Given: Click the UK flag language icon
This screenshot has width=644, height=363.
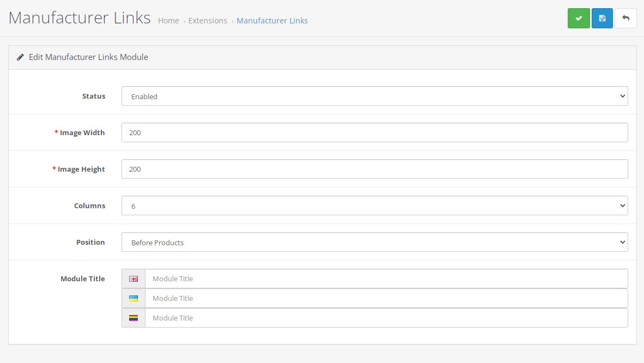Looking at the screenshot, I should click(133, 279).
